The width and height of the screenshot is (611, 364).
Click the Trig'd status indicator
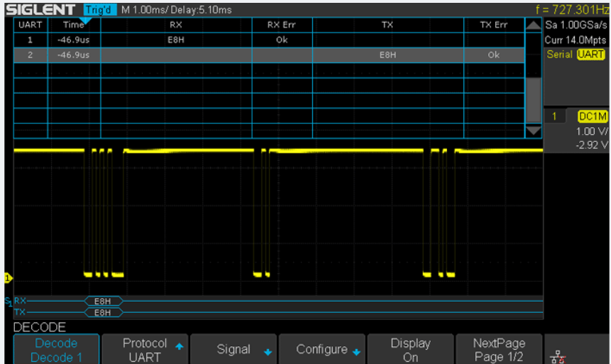click(x=99, y=10)
